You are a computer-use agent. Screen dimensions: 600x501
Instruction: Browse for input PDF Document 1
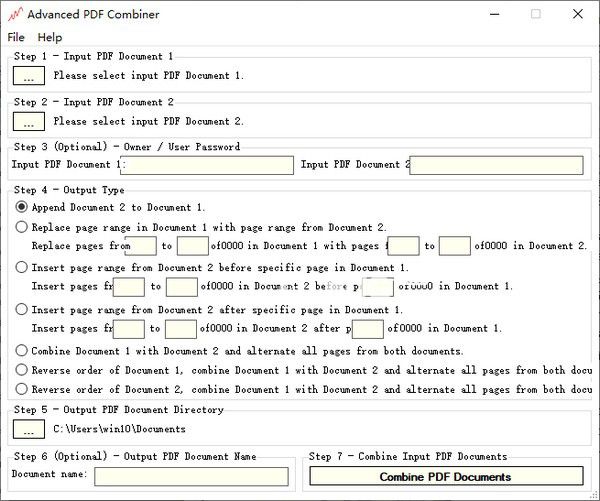[29, 75]
